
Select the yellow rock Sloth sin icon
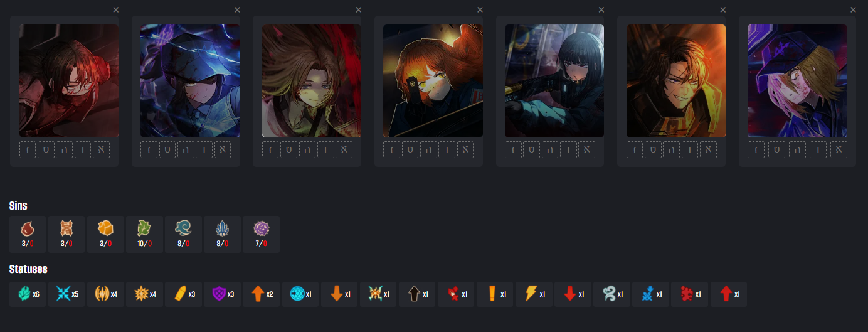105,234
